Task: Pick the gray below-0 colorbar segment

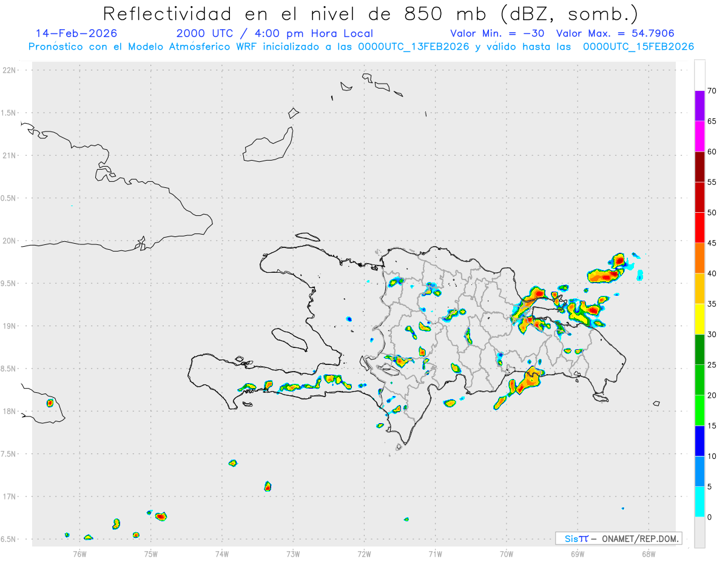Action: pyautogui.click(x=699, y=532)
